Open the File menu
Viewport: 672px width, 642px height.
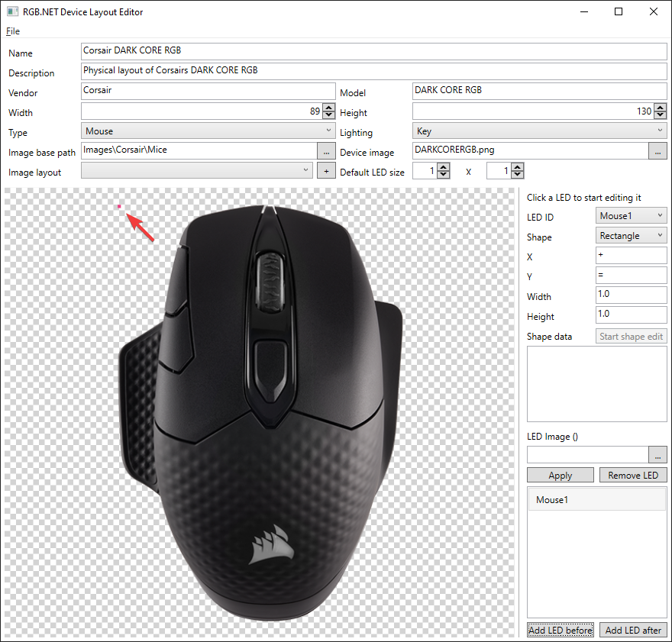pos(12,31)
